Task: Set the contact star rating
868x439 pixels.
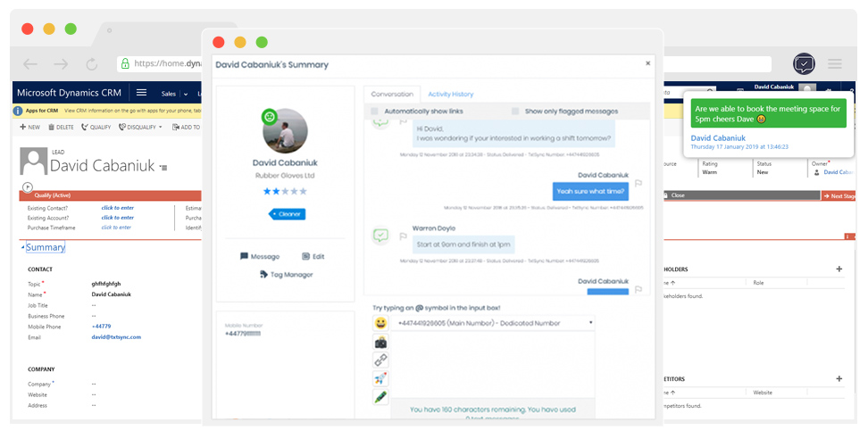Action: (285, 191)
